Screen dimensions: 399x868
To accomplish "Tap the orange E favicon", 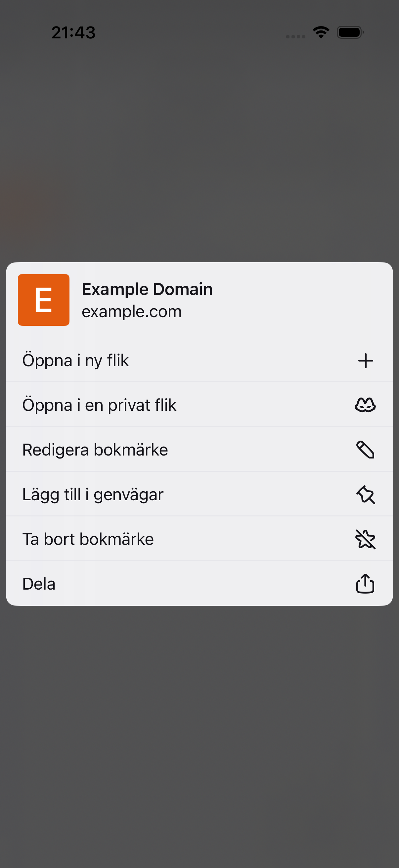I will pyautogui.click(x=44, y=300).
